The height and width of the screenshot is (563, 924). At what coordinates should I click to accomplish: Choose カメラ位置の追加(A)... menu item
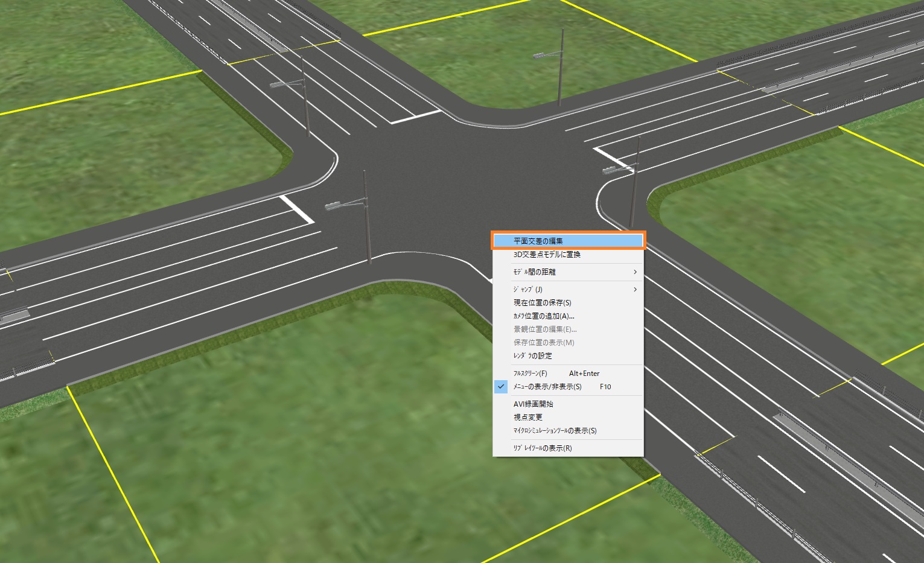569,316
